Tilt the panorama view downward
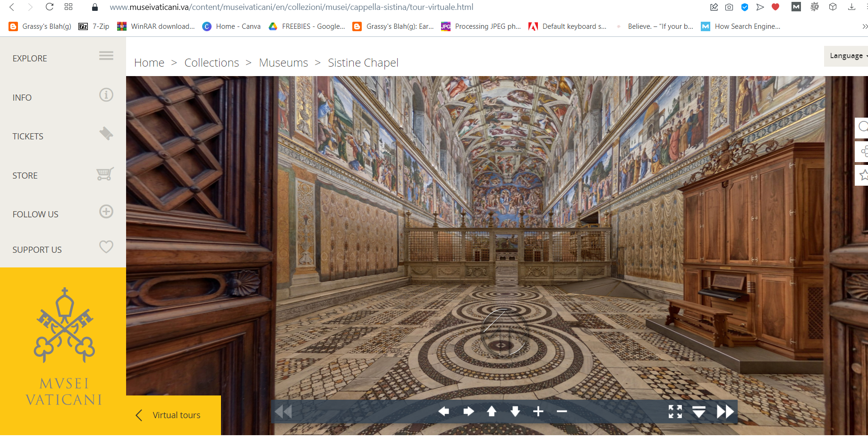Screen dimensions: 868x438 (515, 412)
